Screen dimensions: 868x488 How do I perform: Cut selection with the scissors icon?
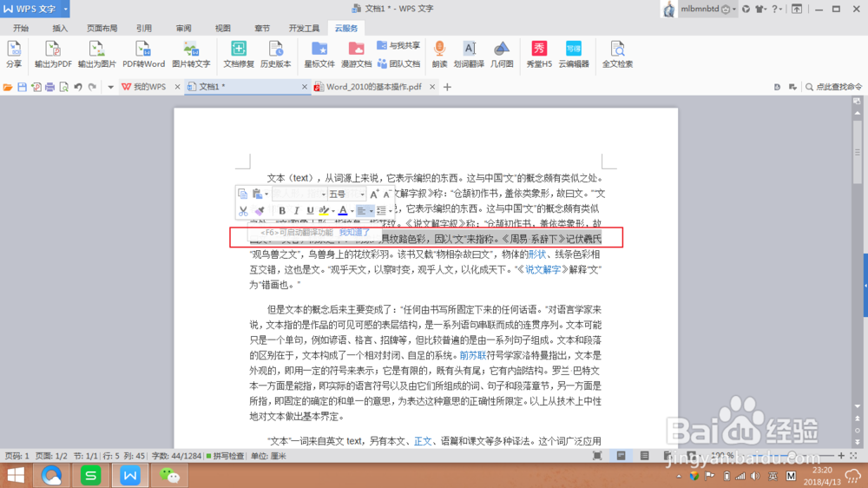coord(243,210)
